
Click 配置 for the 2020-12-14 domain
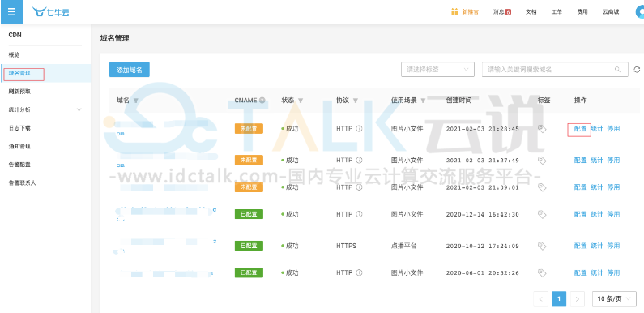pos(580,214)
